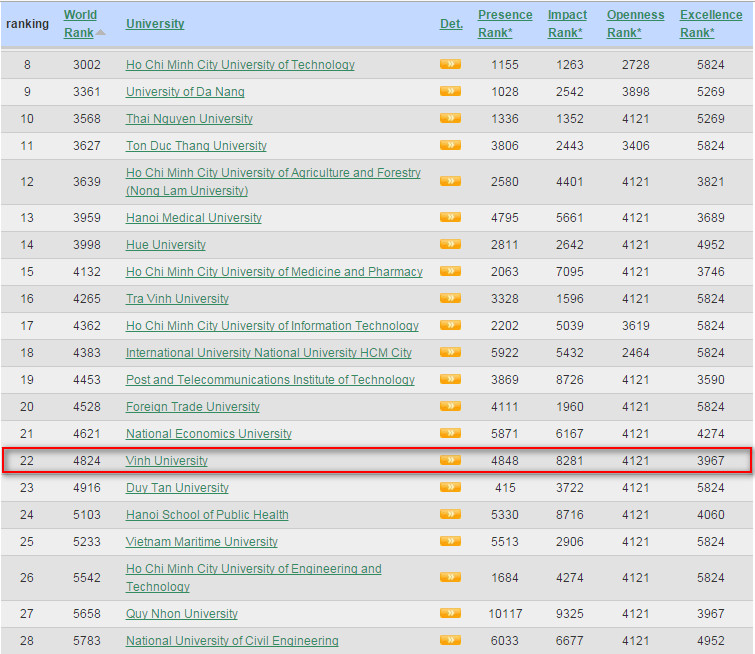Open Ton Duc Thang University link
Image resolution: width=755 pixels, height=654 pixels.
tap(196, 145)
